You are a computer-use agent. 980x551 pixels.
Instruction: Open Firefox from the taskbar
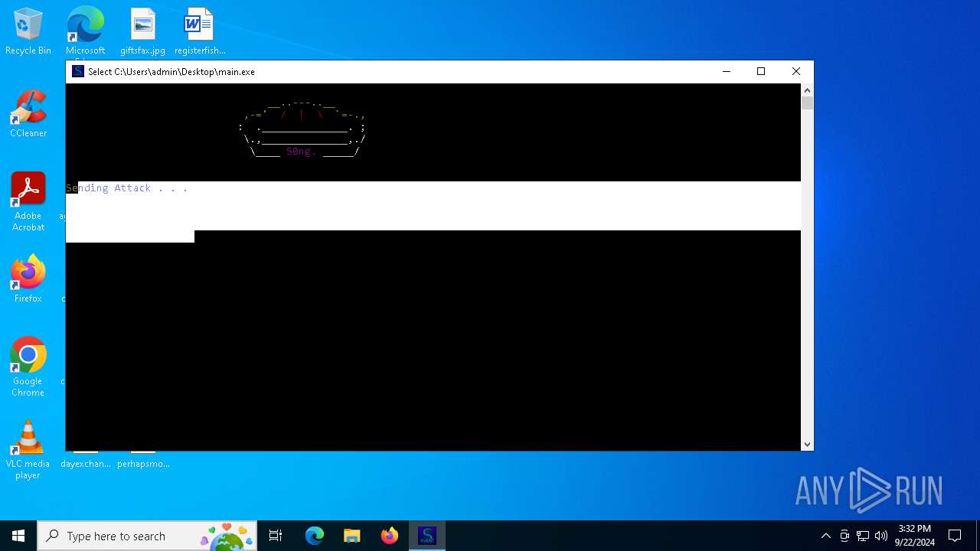coord(390,536)
